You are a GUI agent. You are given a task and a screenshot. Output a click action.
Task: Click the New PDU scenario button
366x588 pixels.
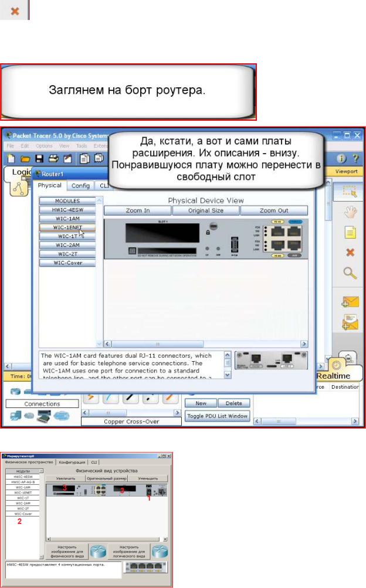tap(201, 403)
